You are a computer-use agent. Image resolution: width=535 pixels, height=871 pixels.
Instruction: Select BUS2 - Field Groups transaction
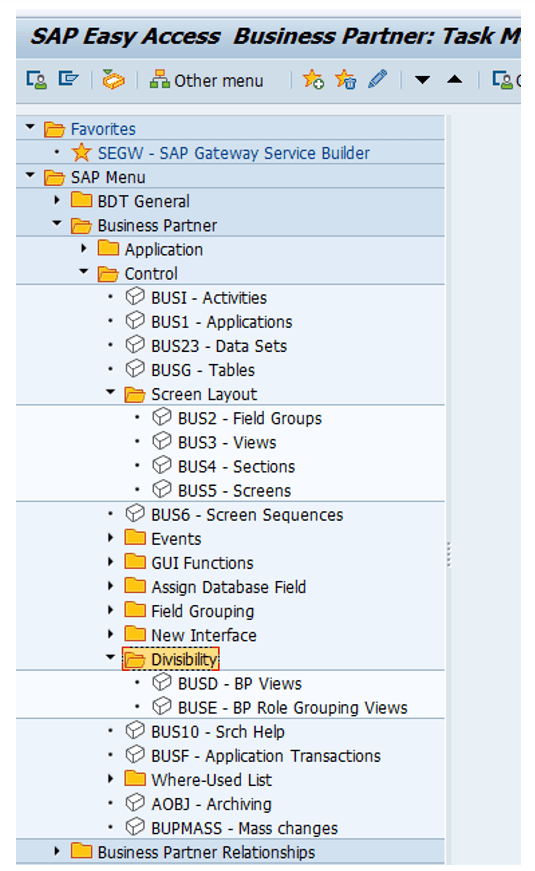250,418
